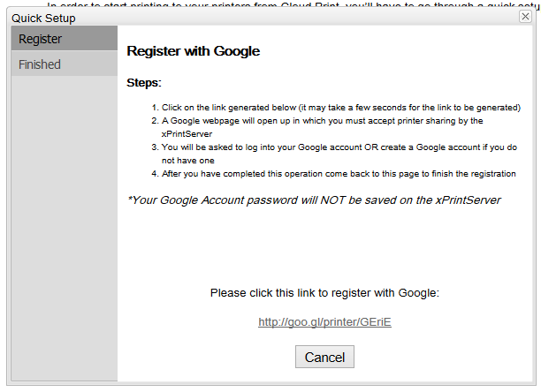The image size is (541, 392).
Task: Close the Quick Setup dialog
Action: 525,17
